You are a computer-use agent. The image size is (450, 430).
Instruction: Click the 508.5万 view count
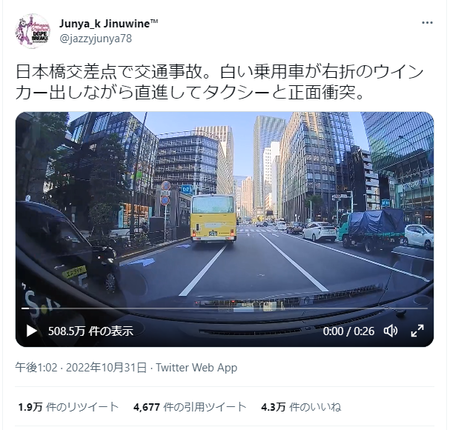[91, 331]
